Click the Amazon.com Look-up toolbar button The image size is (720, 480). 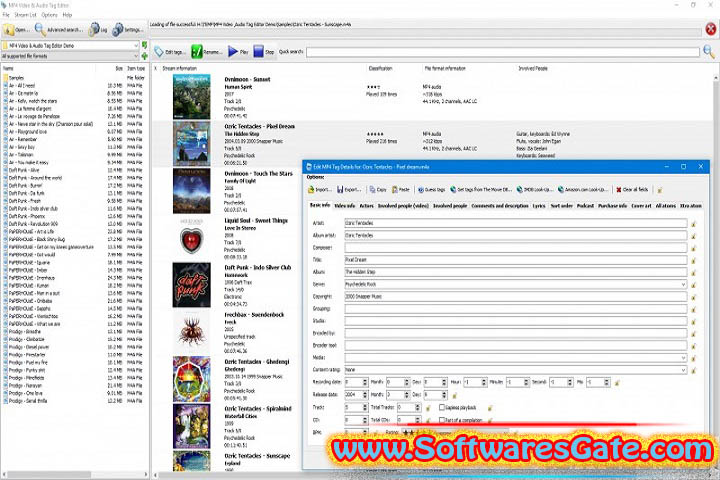pyautogui.click(x=583, y=189)
